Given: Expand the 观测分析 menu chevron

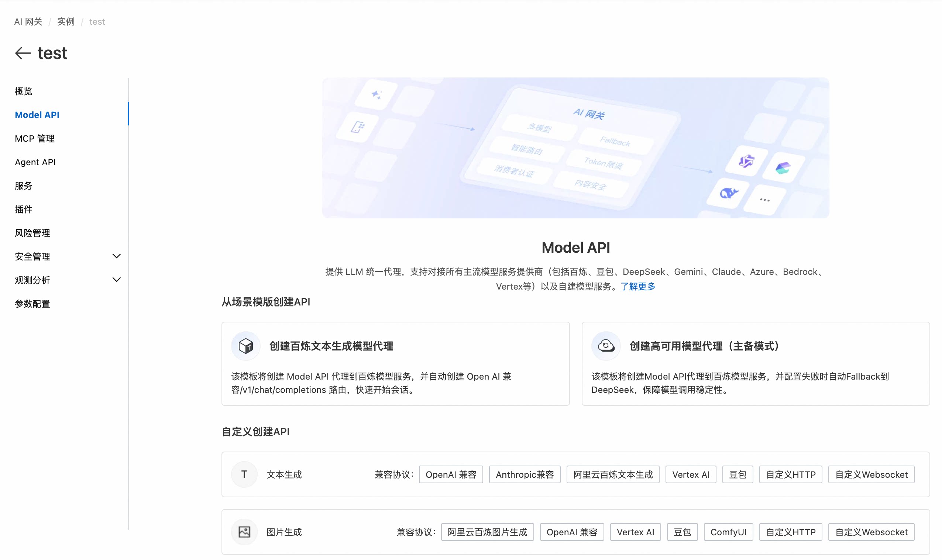Looking at the screenshot, I should pos(116,280).
